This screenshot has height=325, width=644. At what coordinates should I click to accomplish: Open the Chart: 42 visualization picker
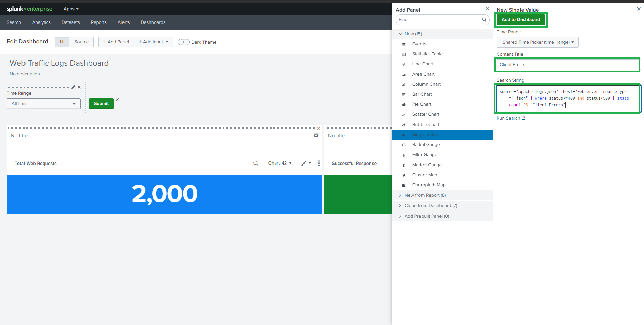pyautogui.click(x=280, y=163)
